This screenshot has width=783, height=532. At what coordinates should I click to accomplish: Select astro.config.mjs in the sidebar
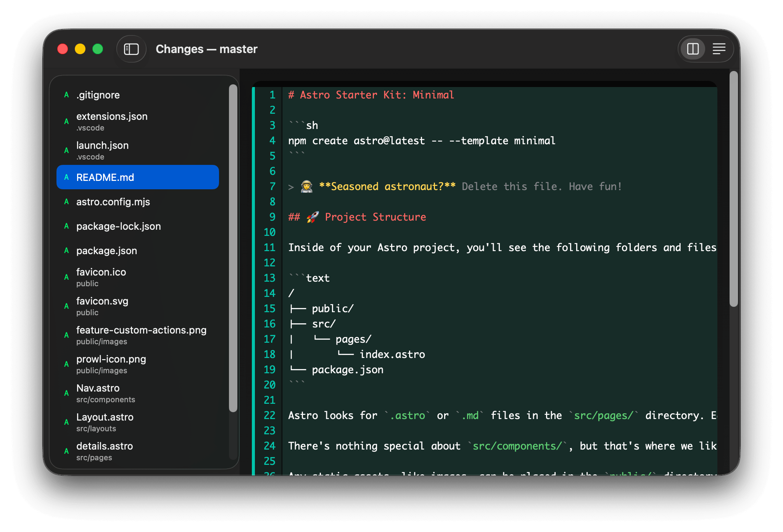(113, 202)
